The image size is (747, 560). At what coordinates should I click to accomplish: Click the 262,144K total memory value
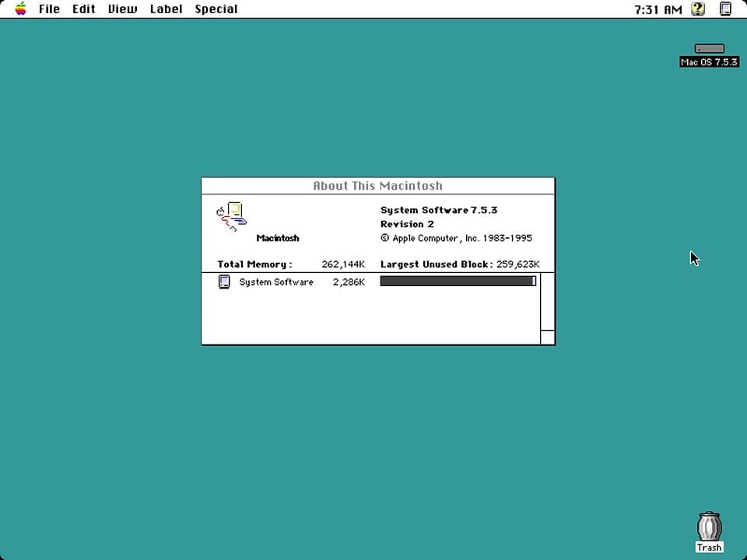(x=343, y=264)
